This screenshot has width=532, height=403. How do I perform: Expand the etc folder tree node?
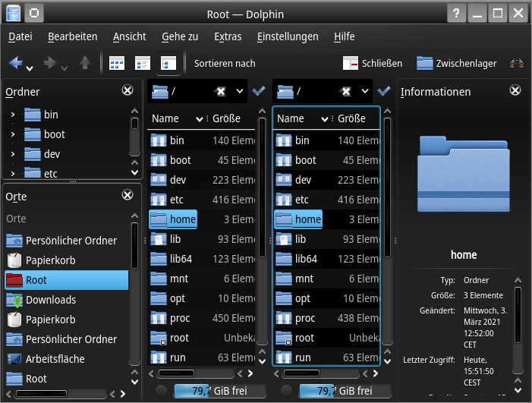pyautogui.click(x=13, y=174)
